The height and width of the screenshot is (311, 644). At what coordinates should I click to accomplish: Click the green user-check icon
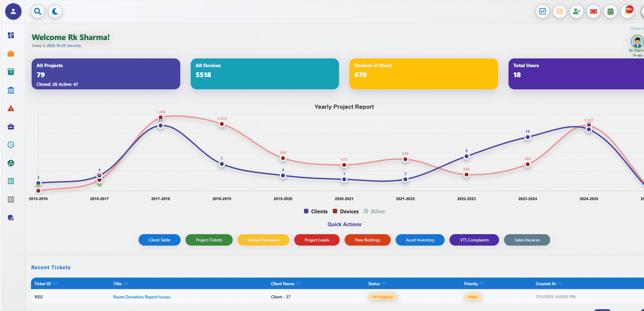[x=576, y=11]
